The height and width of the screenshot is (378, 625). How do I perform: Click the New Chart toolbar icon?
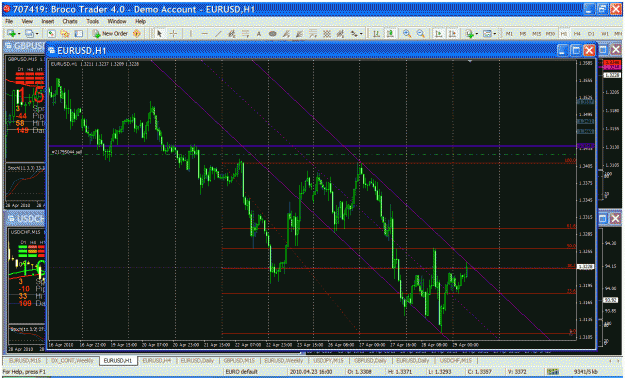(x=11, y=34)
